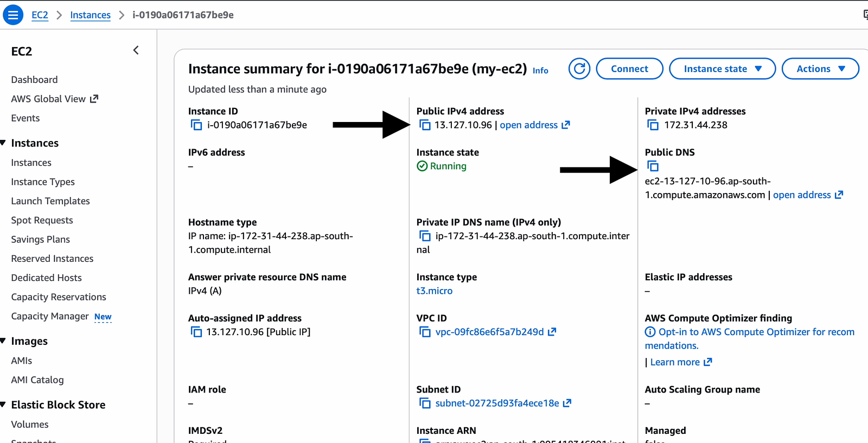Open the Info link beside instance summary
This screenshot has width=868, height=443.
[x=540, y=70]
